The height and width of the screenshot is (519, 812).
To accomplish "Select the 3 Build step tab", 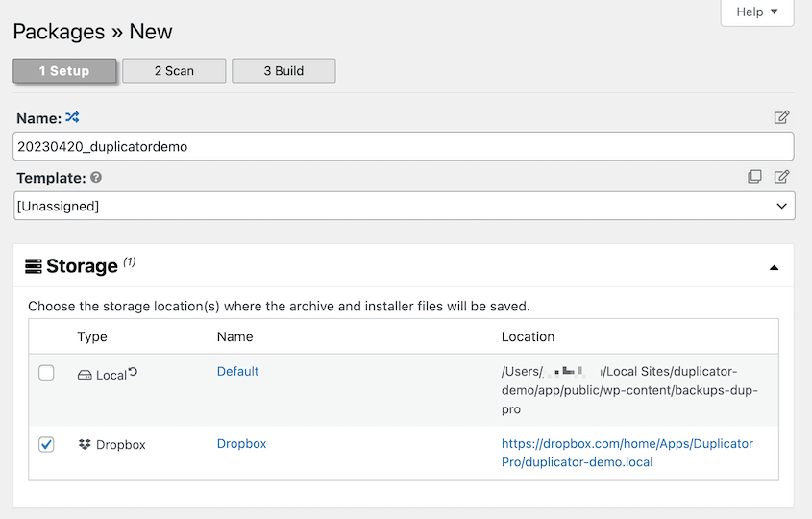I will [x=283, y=70].
